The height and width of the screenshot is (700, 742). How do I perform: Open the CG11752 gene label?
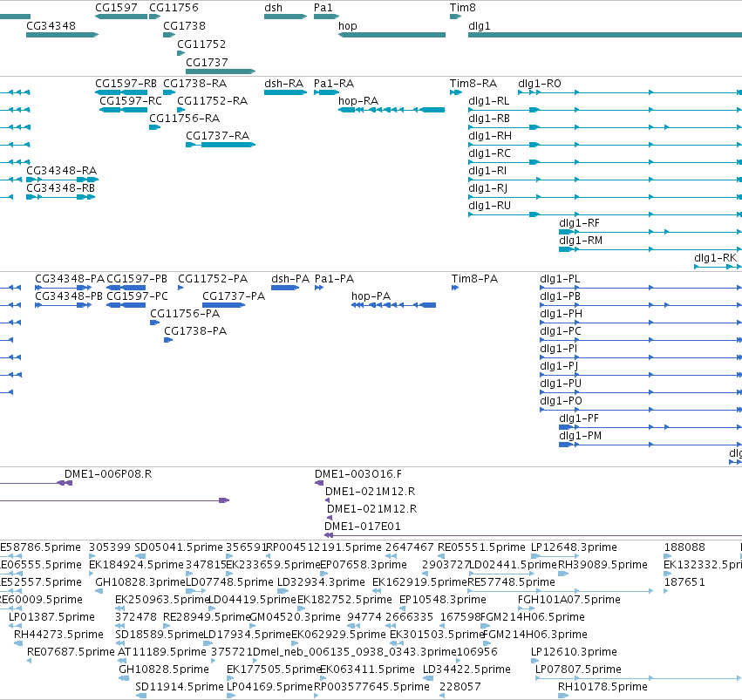[201, 44]
